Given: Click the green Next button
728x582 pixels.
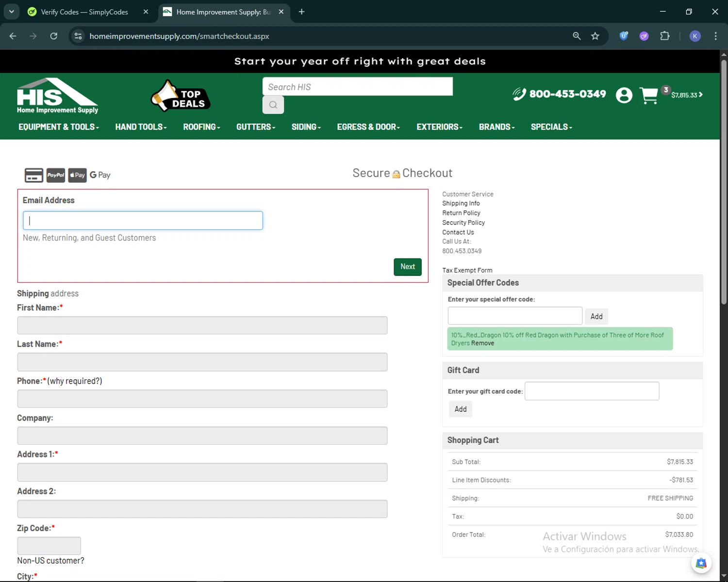Looking at the screenshot, I should [x=408, y=267].
